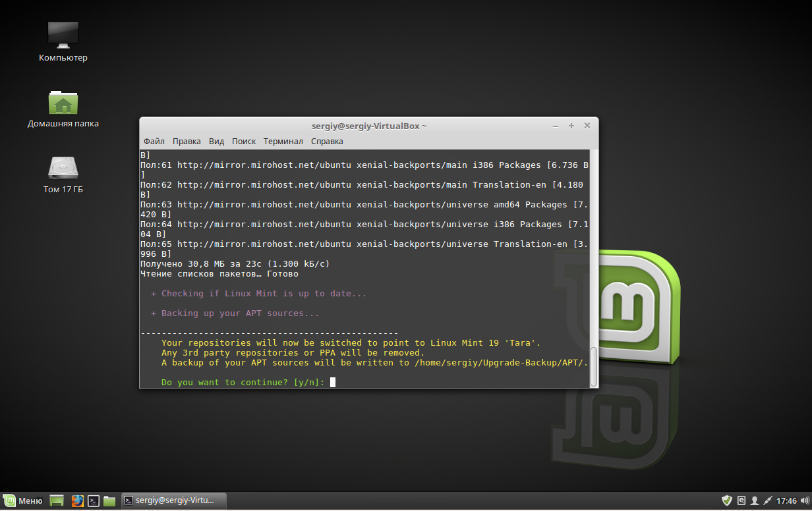Click the terminal title bar text

coord(369,126)
